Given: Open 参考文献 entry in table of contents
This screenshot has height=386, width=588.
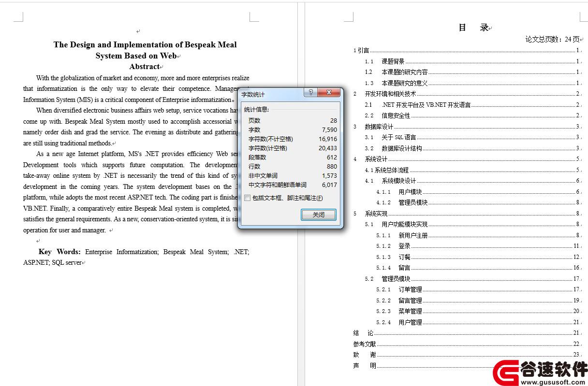Looking at the screenshot, I should pyautogui.click(x=467, y=344).
